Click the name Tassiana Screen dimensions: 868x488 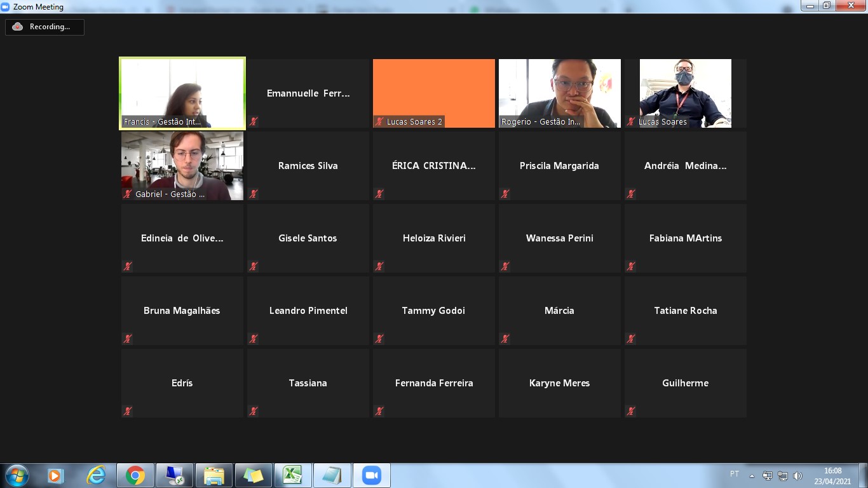308,383
